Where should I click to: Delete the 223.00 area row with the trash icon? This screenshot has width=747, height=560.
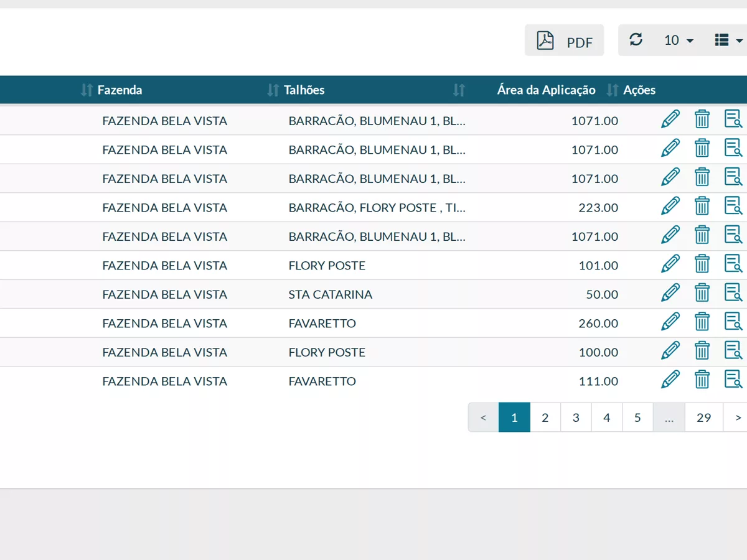[702, 206]
